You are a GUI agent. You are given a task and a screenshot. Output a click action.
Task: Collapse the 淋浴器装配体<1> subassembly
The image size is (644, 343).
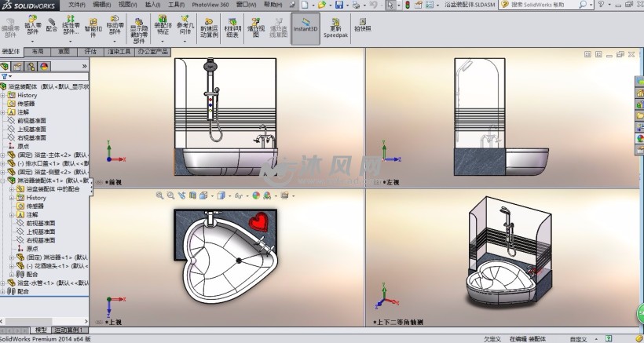2,181
